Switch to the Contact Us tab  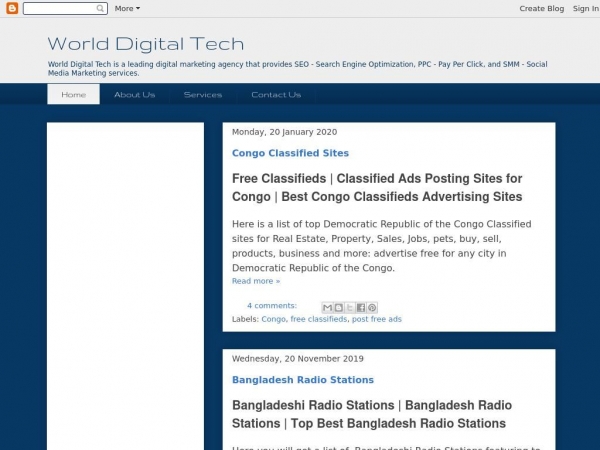[276, 95]
